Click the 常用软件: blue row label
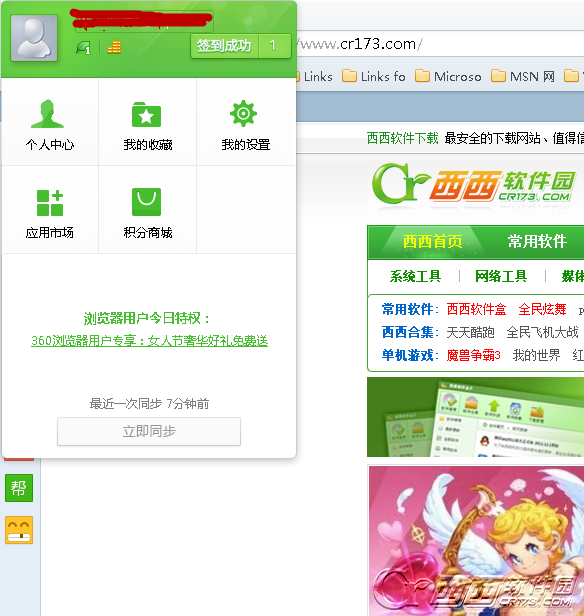The height and width of the screenshot is (616, 584). tap(410, 310)
